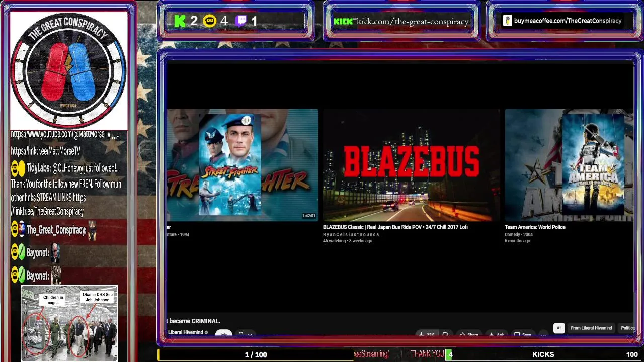Open the 'Children in cages' chat image
The width and height of the screenshot is (644, 362).
(x=69, y=323)
